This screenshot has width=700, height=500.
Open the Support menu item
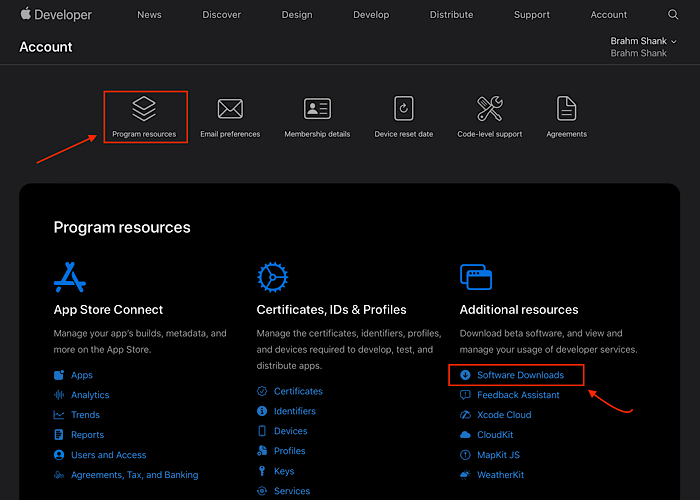click(x=532, y=15)
